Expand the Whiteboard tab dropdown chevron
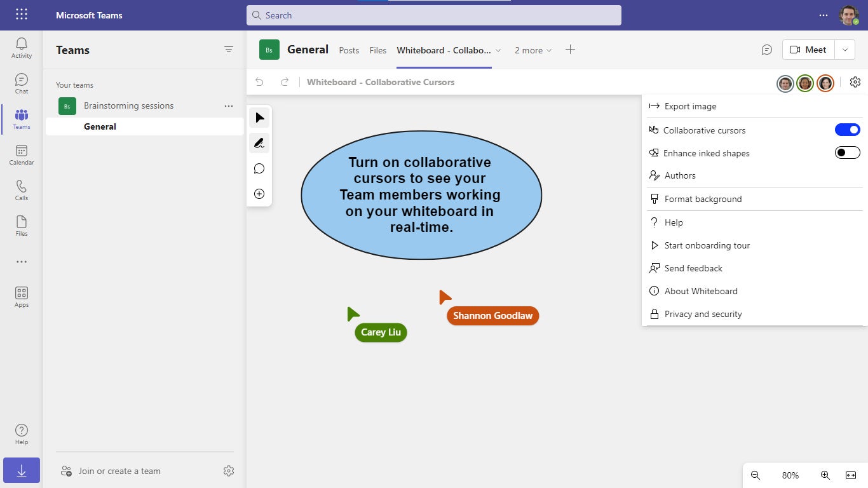 498,50
